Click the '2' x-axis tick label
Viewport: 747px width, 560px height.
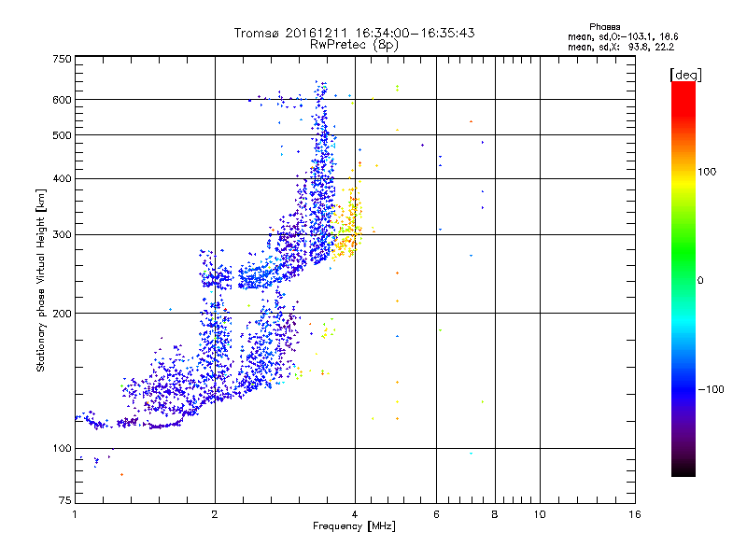215,514
